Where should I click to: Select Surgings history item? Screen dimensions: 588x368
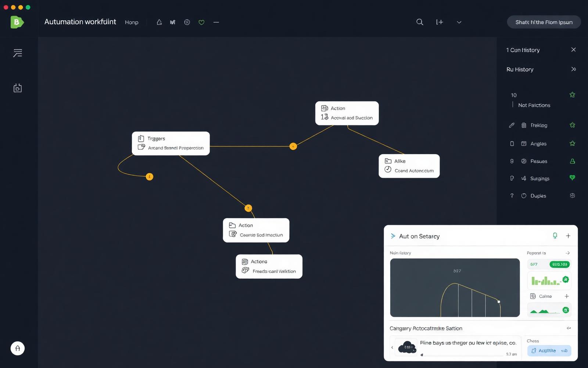coord(540,178)
